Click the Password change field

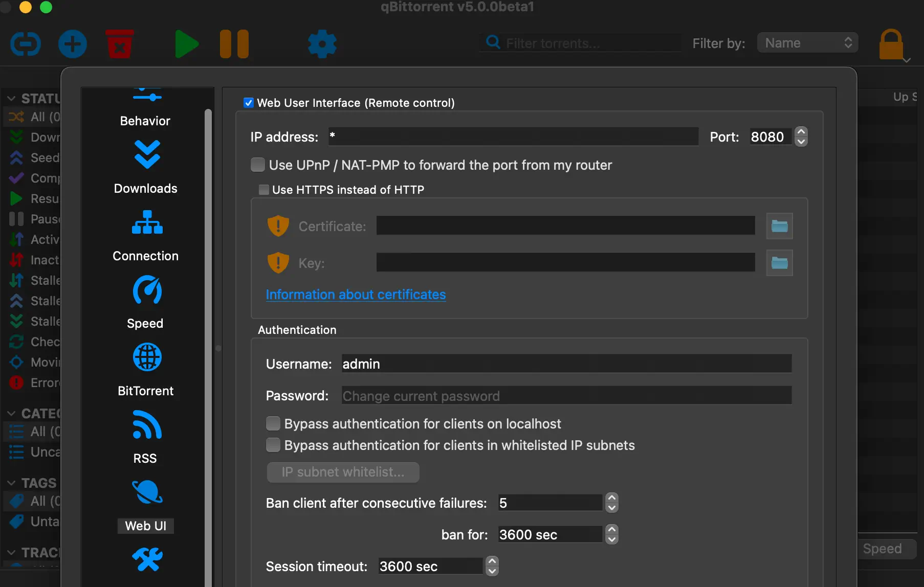(x=566, y=395)
